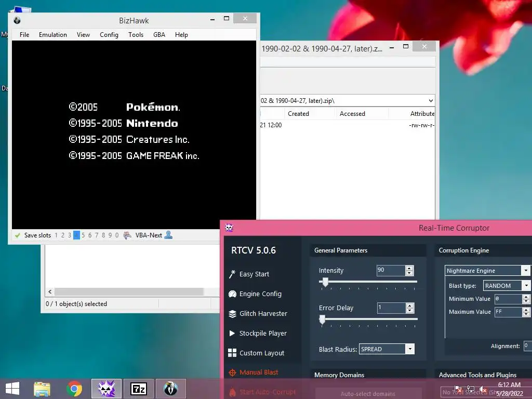The height and width of the screenshot is (399, 532).
Task: Launch Google Chrome from the taskbar
Action: click(74, 389)
